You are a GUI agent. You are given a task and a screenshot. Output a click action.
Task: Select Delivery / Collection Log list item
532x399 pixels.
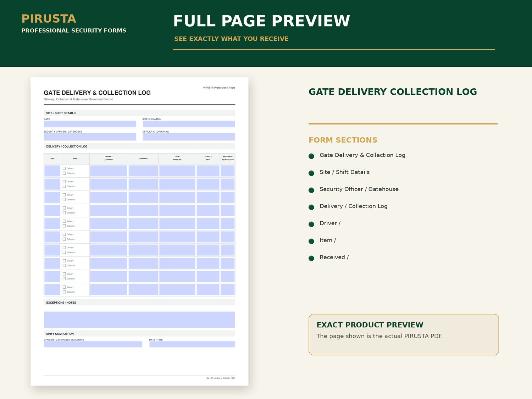tap(354, 206)
